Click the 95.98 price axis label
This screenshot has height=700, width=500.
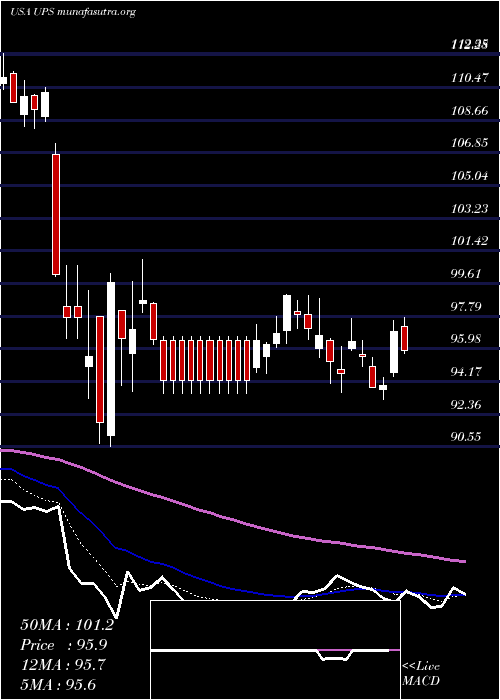click(x=468, y=339)
